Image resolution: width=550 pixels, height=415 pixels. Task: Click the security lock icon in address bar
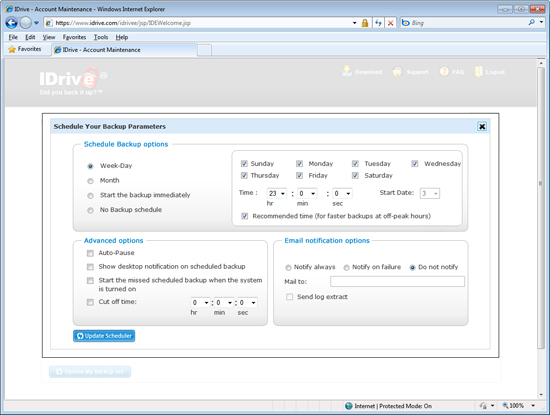click(365, 23)
